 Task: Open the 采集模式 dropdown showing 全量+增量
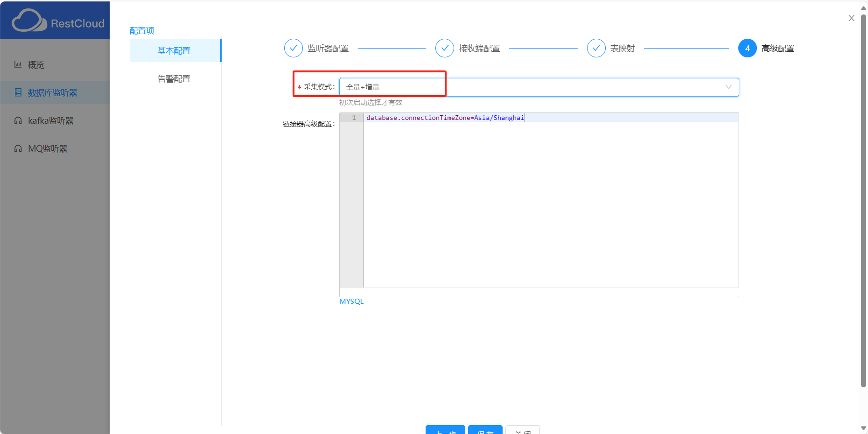click(539, 87)
